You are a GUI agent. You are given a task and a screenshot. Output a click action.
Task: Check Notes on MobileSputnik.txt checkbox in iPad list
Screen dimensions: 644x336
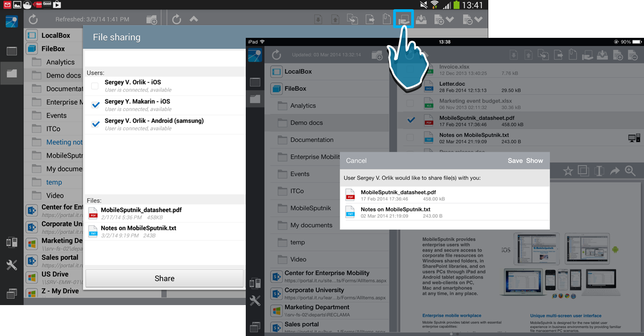[x=410, y=138]
